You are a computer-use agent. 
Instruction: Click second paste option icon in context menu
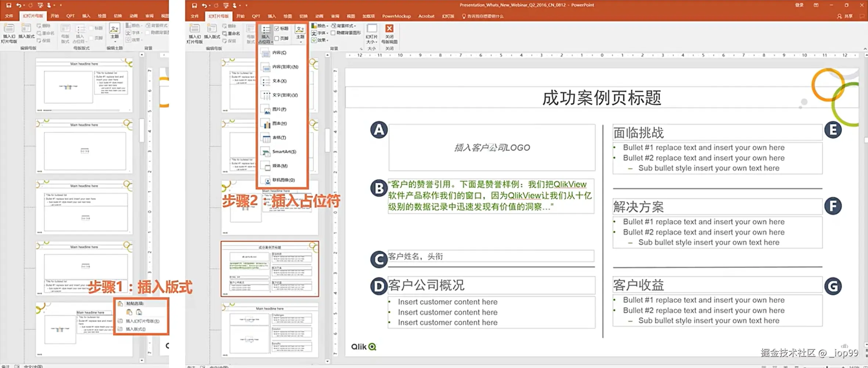pos(139,312)
